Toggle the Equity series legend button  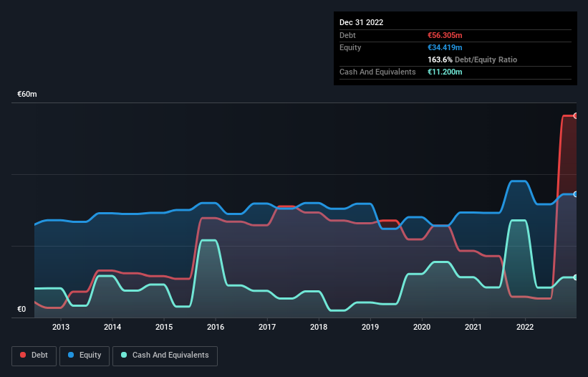tap(85, 355)
